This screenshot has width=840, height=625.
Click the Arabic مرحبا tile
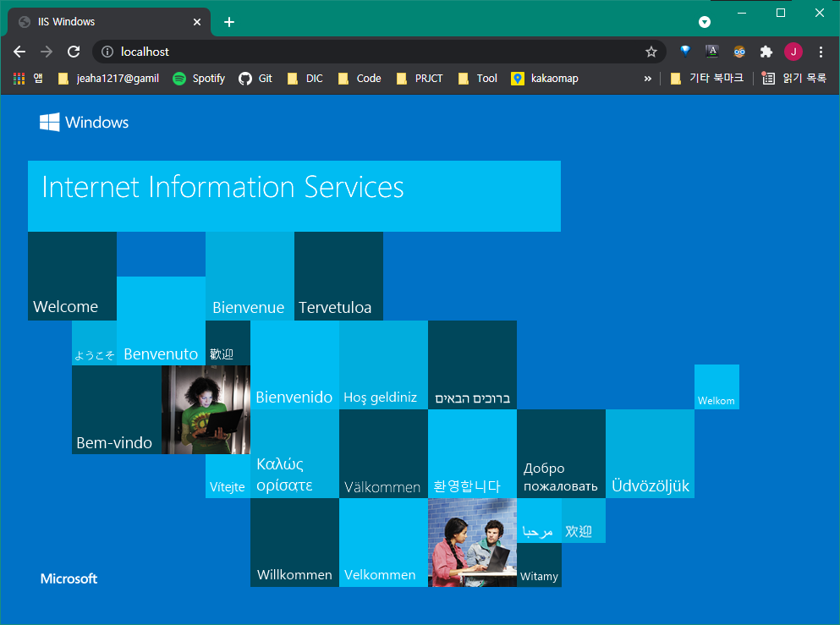[539, 521]
